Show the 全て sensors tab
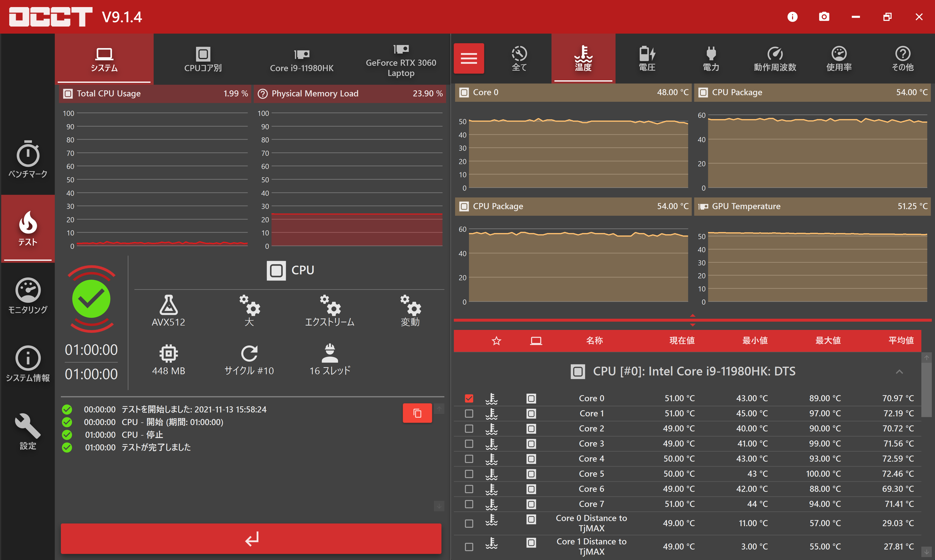The height and width of the screenshot is (560, 935). 519,58
